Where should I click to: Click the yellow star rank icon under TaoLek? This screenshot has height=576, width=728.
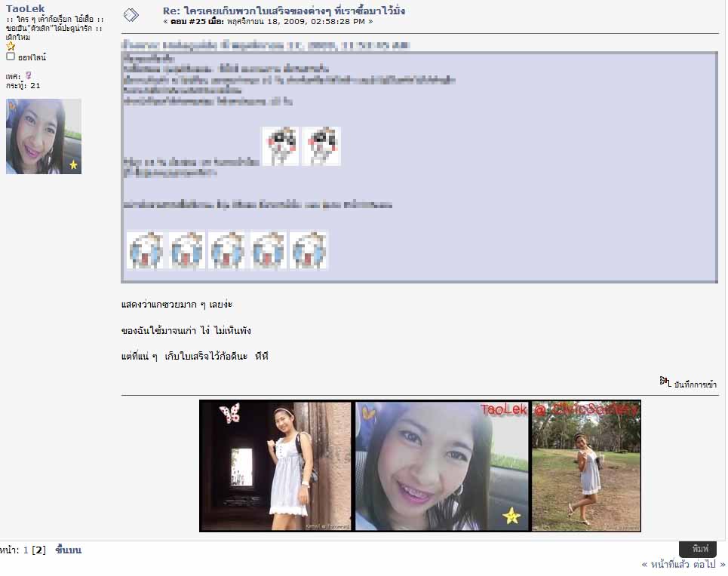click(x=11, y=47)
